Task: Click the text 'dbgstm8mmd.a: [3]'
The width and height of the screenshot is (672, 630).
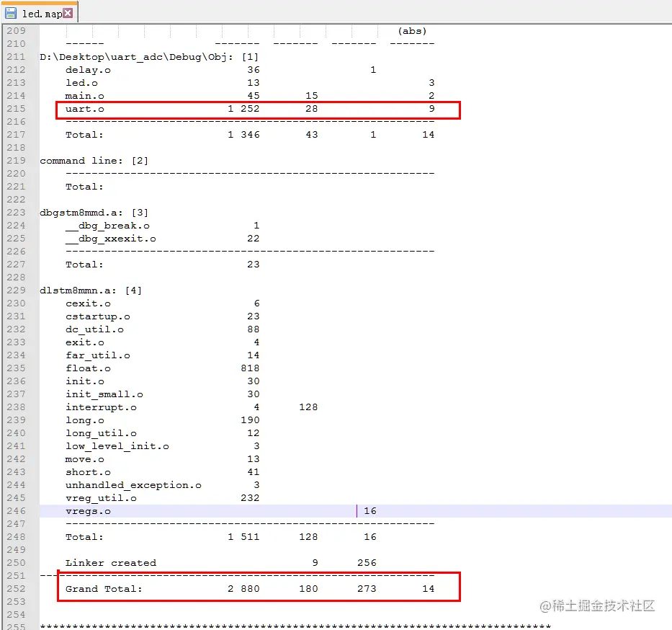Action: coord(94,213)
